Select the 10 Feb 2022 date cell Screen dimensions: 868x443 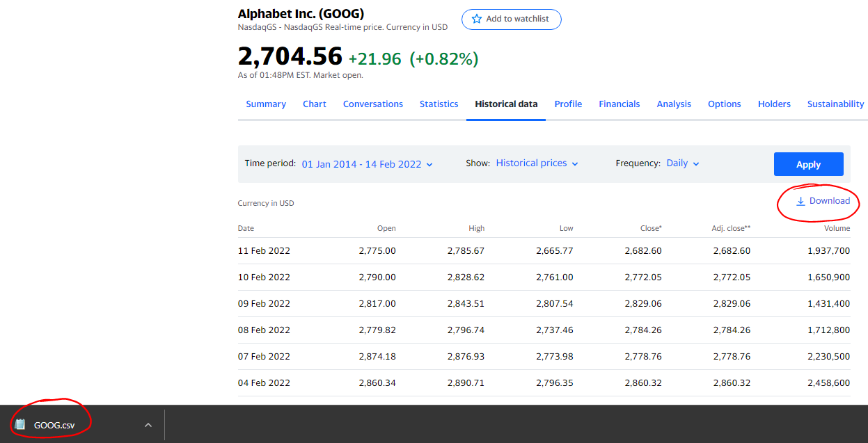point(264,277)
